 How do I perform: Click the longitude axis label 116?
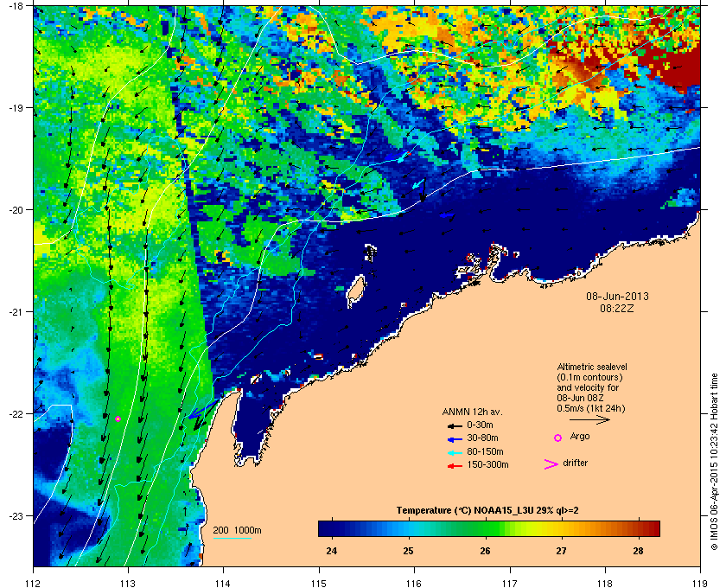(414, 583)
